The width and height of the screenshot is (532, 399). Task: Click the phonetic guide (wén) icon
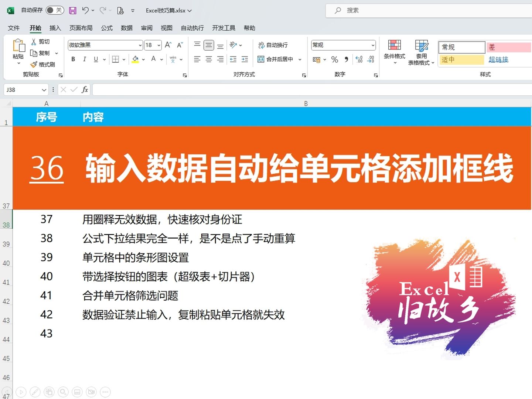pos(173,59)
